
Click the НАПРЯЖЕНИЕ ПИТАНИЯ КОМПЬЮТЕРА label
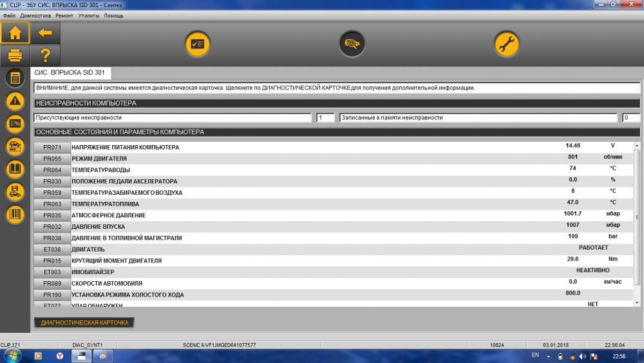126,147
